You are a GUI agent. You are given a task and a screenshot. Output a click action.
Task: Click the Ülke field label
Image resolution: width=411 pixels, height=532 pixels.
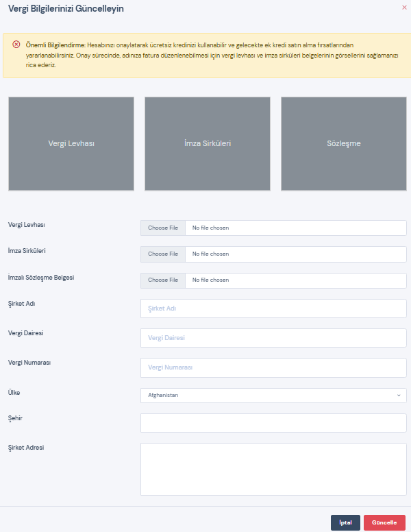(x=14, y=393)
